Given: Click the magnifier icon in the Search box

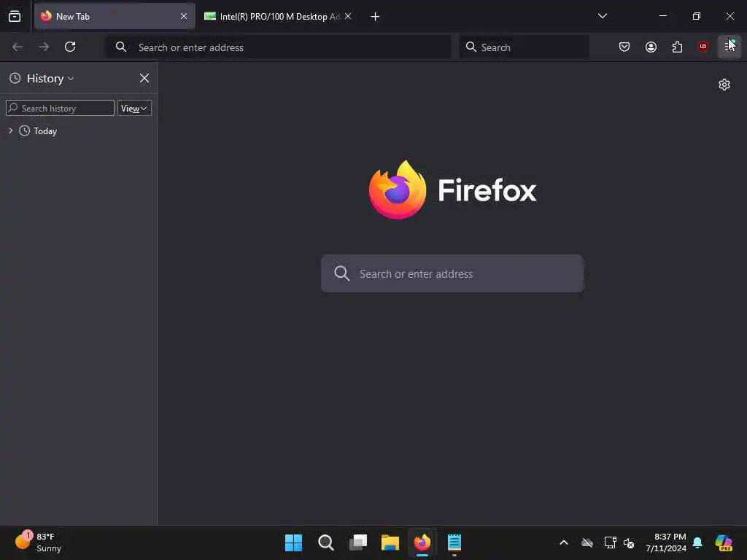Looking at the screenshot, I should (x=471, y=47).
